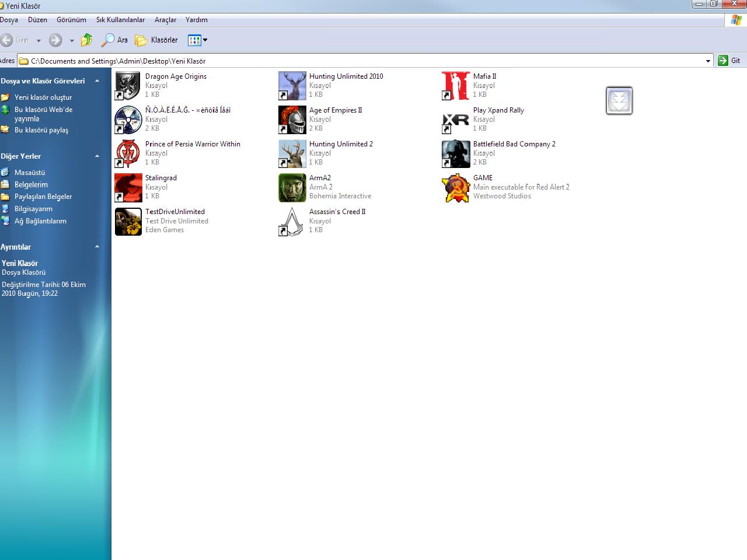747x560 pixels.
Task: Click the Assassin's Creed II name
Action: 337,212
